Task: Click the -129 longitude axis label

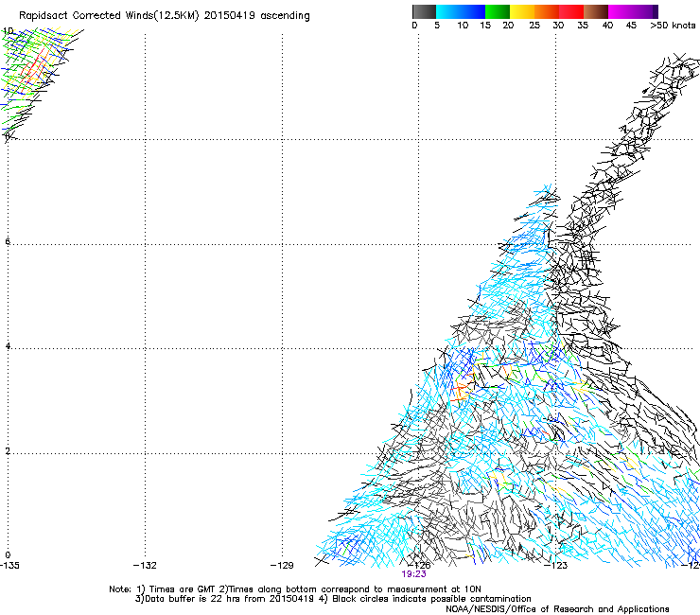Action: (x=282, y=566)
